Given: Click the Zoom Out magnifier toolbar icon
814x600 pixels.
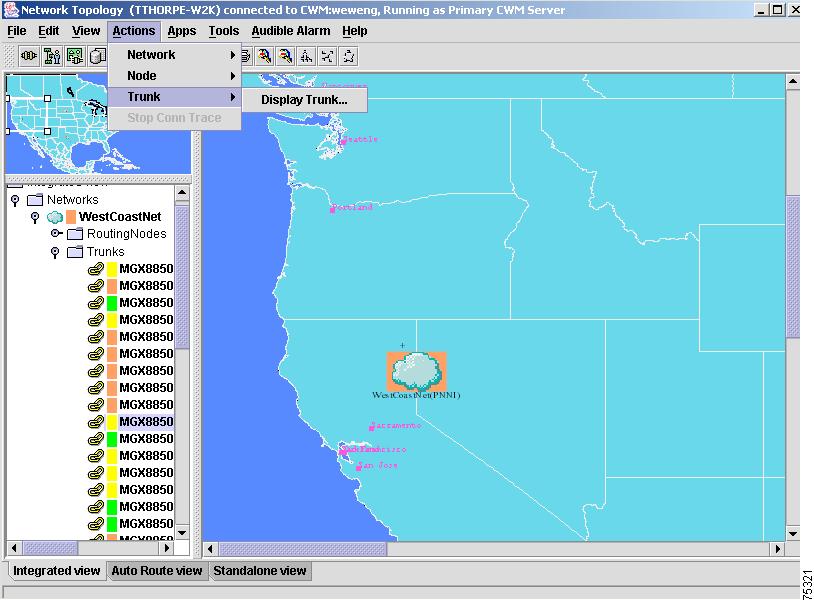Looking at the screenshot, I should (285, 56).
